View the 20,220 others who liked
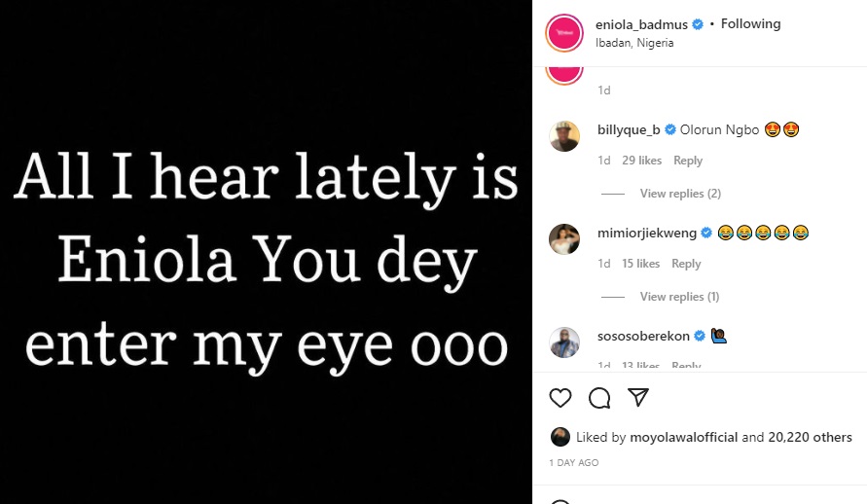This screenshot has height=504, width=867. tap(810, 437)
